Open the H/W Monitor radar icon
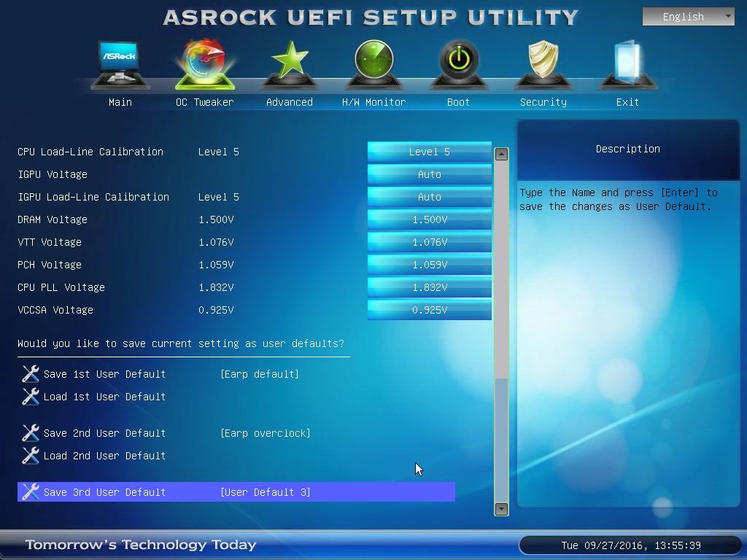This screenshot has height=560, width=747. click(374, 65)
